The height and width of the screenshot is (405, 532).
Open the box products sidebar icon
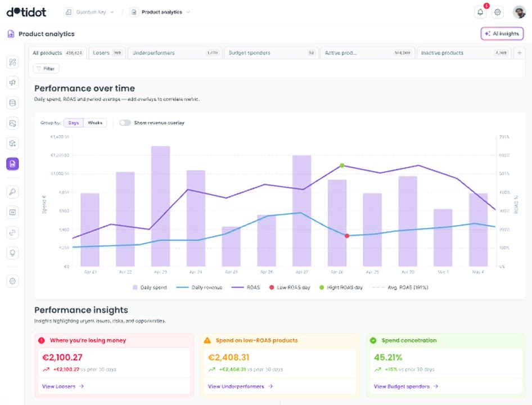click(x=12, y=143)
